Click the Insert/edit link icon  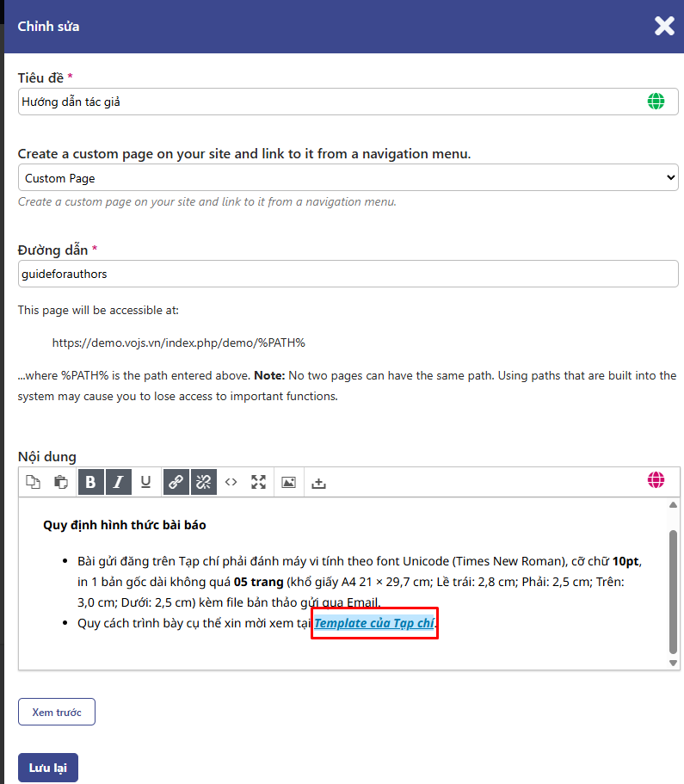pos(176,482)
